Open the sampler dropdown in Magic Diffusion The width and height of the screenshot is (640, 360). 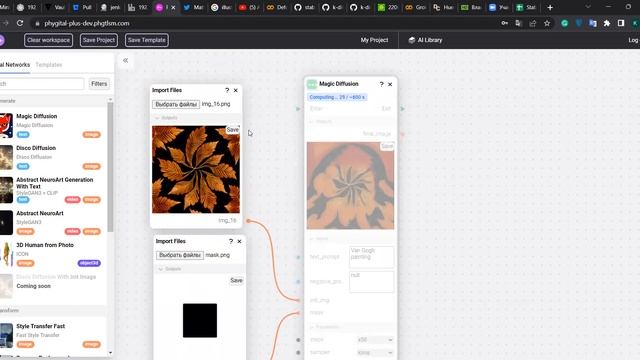coord(375,352)
